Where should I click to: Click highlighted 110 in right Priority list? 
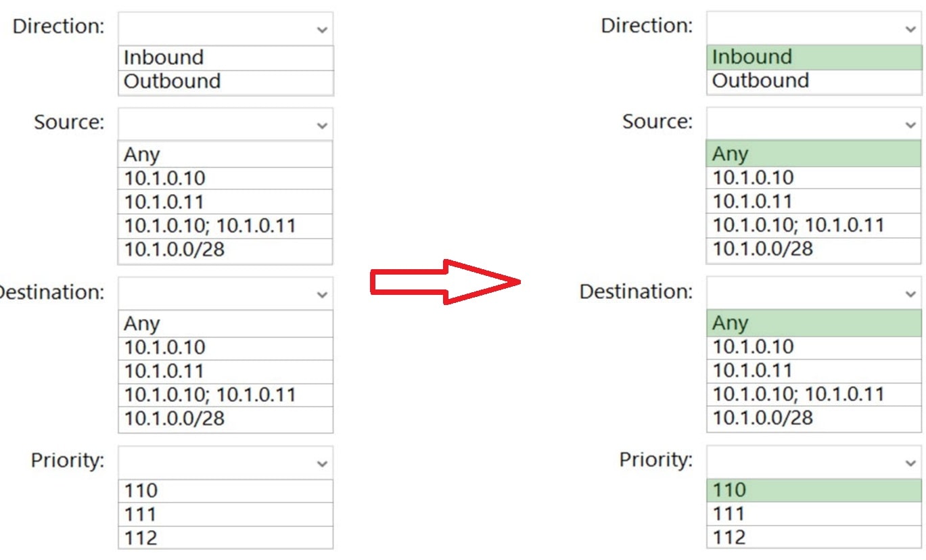[x=814, y=490]
